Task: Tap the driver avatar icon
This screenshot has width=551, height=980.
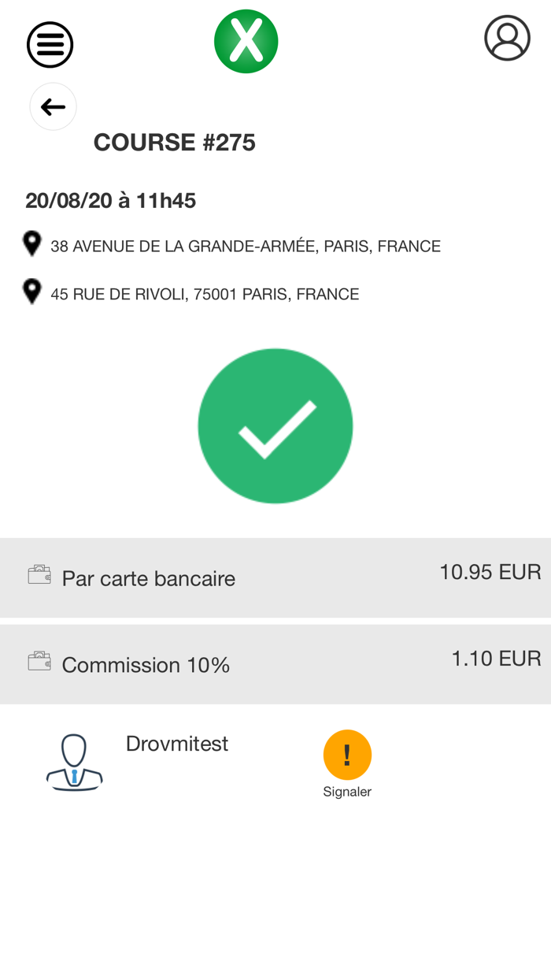Action: [x=74, y=762]
